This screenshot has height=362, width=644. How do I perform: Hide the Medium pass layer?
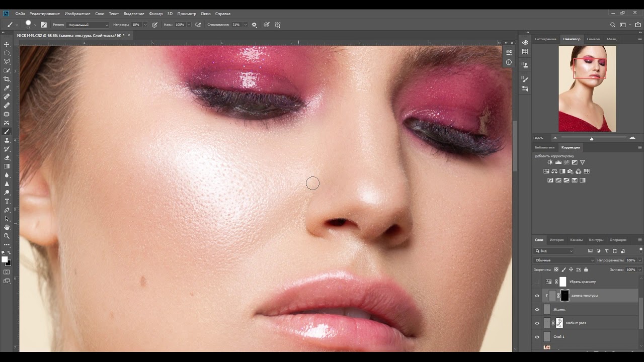click(x=537, y=323)
